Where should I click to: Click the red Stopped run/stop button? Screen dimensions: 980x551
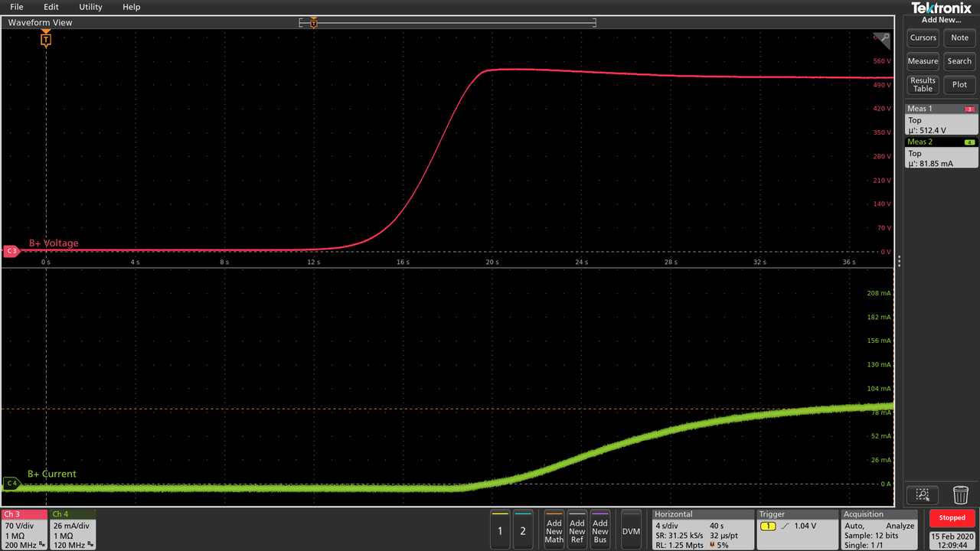tap(952, 518)
